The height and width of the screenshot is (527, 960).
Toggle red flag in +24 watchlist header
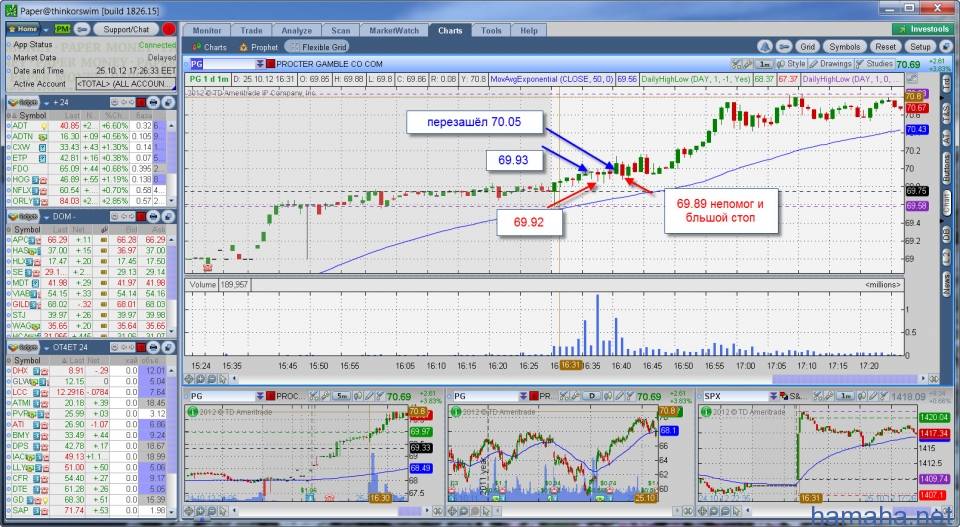(141, 102)
